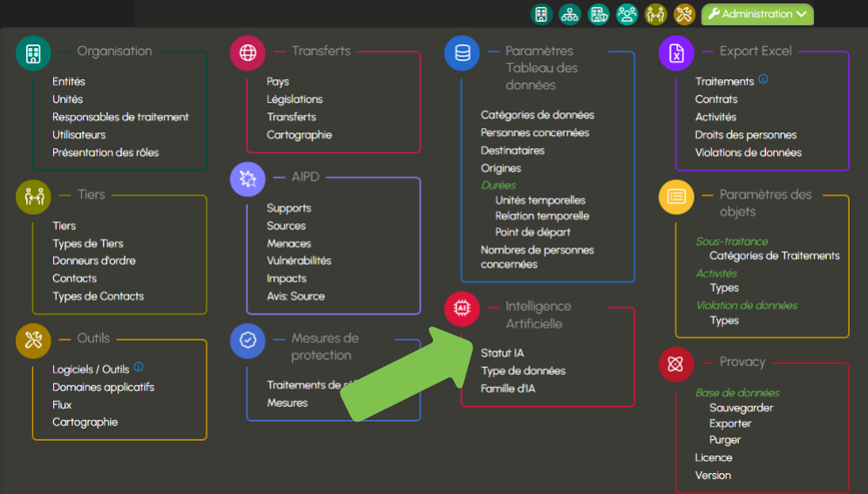Click the purple Export Excel file icon
The width and height of the screenshot is (868, 494).
click(x=676, y=53)
